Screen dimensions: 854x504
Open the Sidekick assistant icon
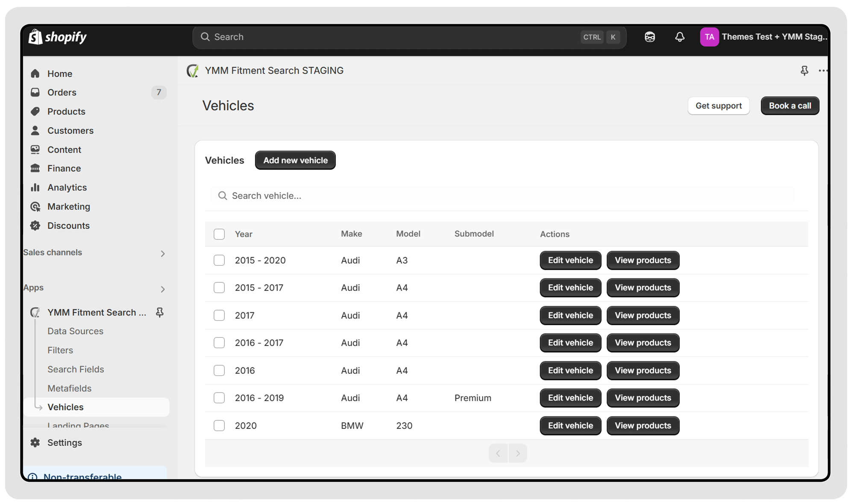649,37
